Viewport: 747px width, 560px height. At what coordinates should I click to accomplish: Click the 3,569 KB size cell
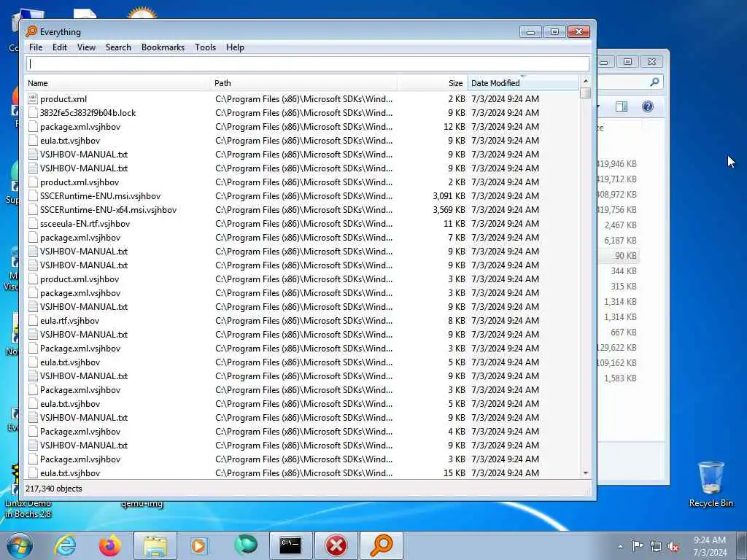coord(449,209)
